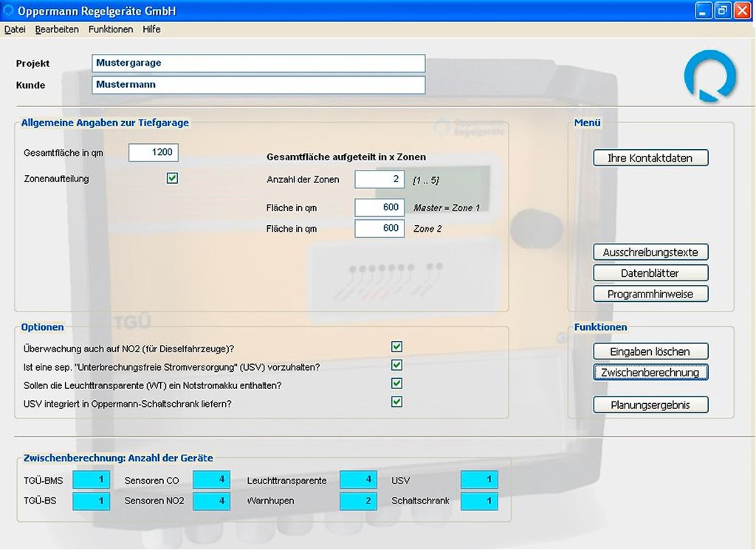Screen dimensions: 756x550
Task: Click the 'Zone 2' label
Action: tap(427, 229)
